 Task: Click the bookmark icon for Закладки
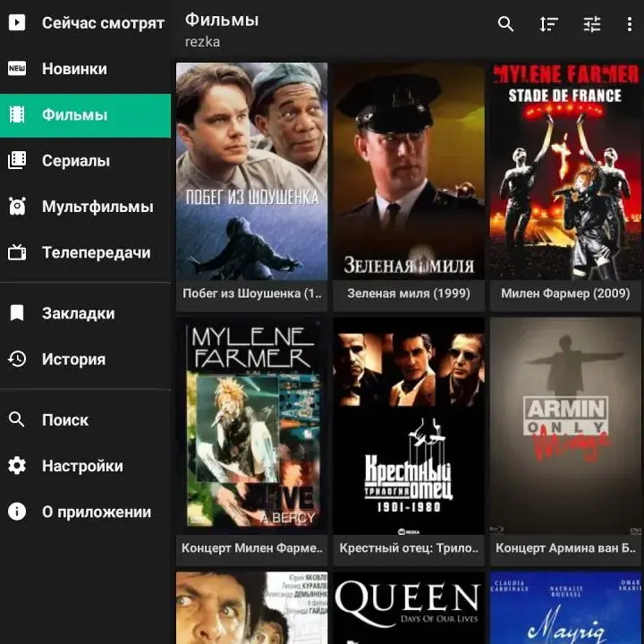(x=17, y=313)
